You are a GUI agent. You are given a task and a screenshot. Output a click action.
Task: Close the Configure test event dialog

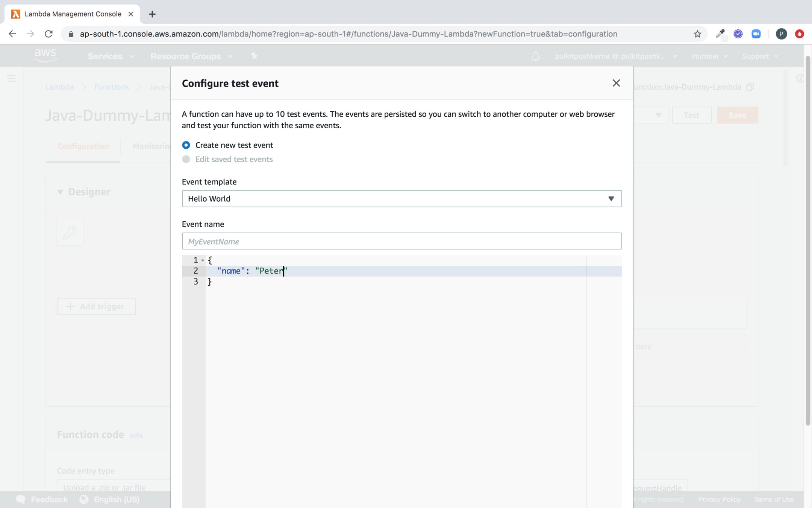pos(616,83)
